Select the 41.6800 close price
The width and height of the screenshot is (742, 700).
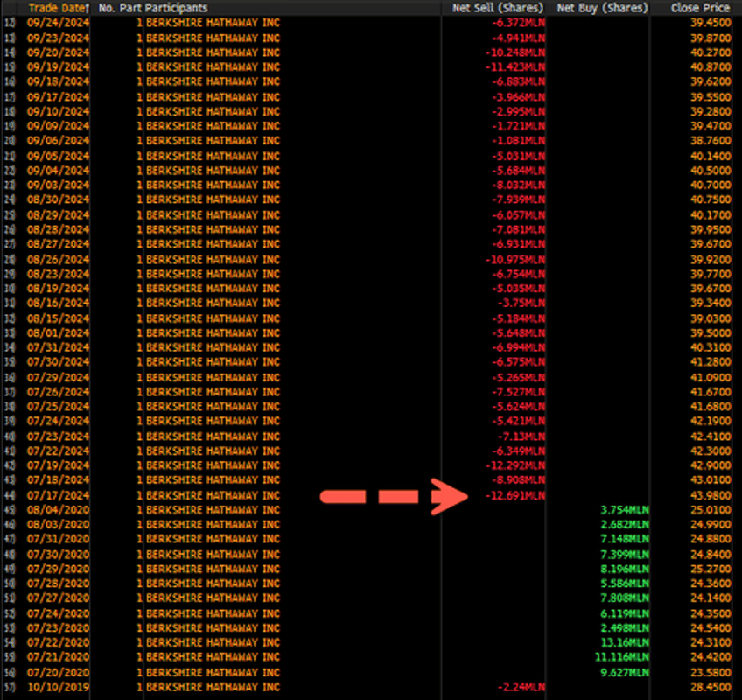click(x=710, y=407)
